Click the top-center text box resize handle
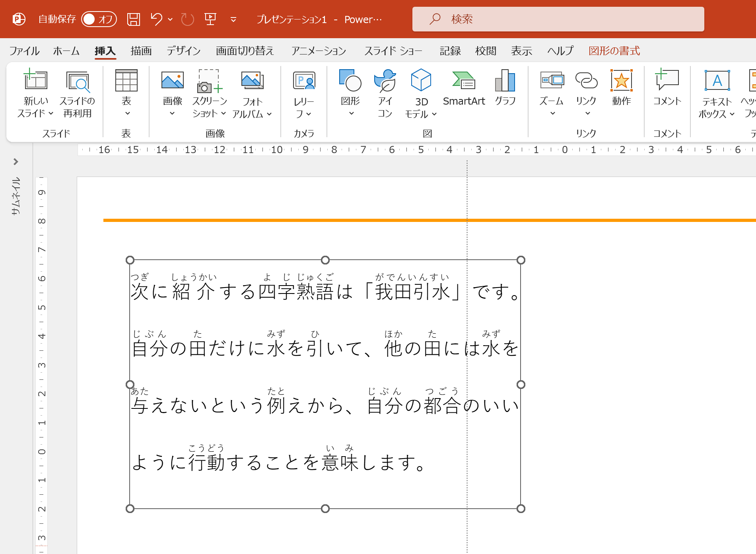Screen dimensions: 756x554 click(325, 260)
